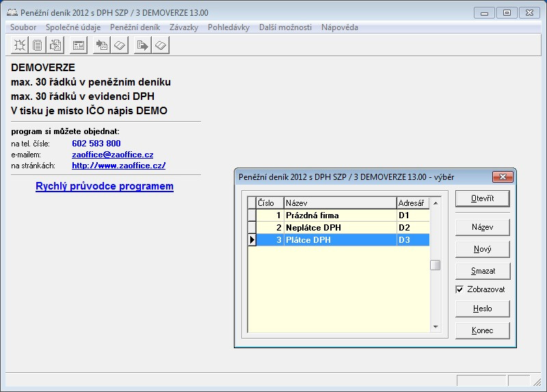Click the document-with-outgoing-arrow export toolbar icon
This screenshot has width=547, height=392.
tap(143, 45)
